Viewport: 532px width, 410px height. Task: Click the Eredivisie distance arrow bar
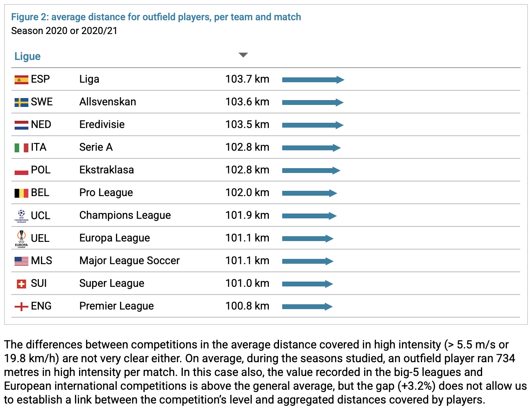[x=312, y=125]
